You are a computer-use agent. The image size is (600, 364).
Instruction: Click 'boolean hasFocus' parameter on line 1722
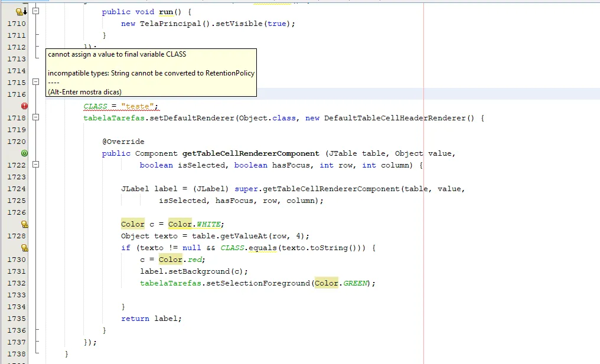click(272, 165)
